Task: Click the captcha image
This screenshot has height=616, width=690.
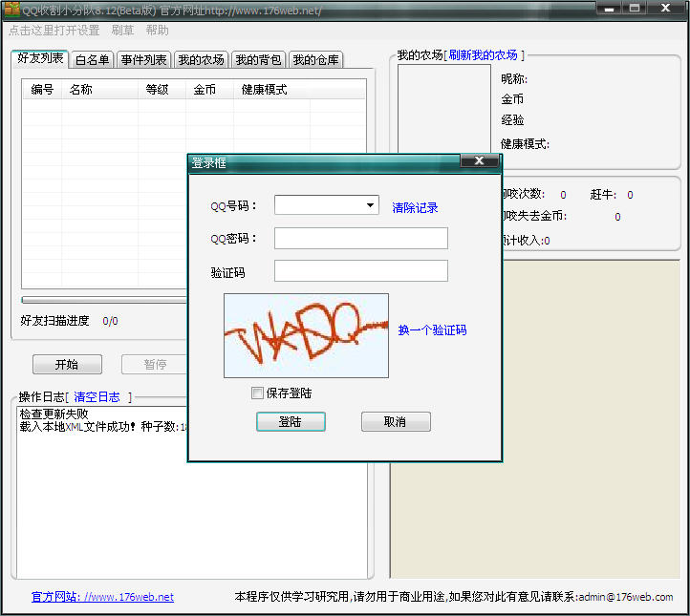Action: [306, 336]
